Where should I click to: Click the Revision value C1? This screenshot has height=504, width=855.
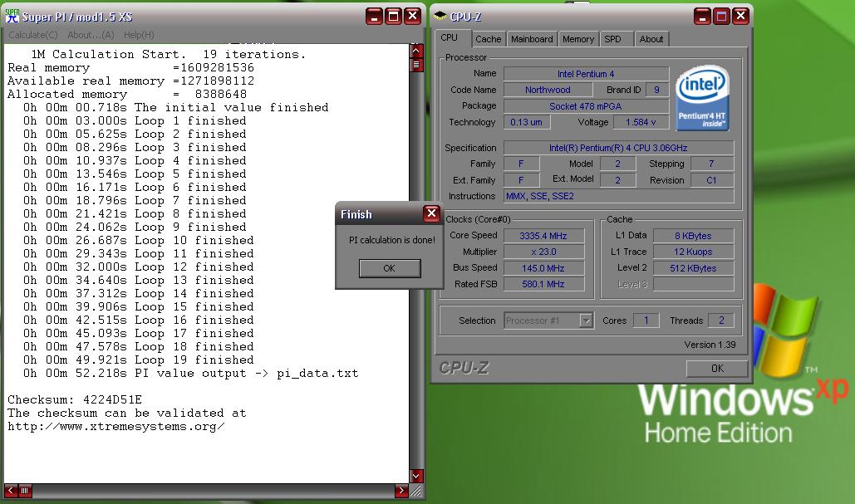point(711,180)
